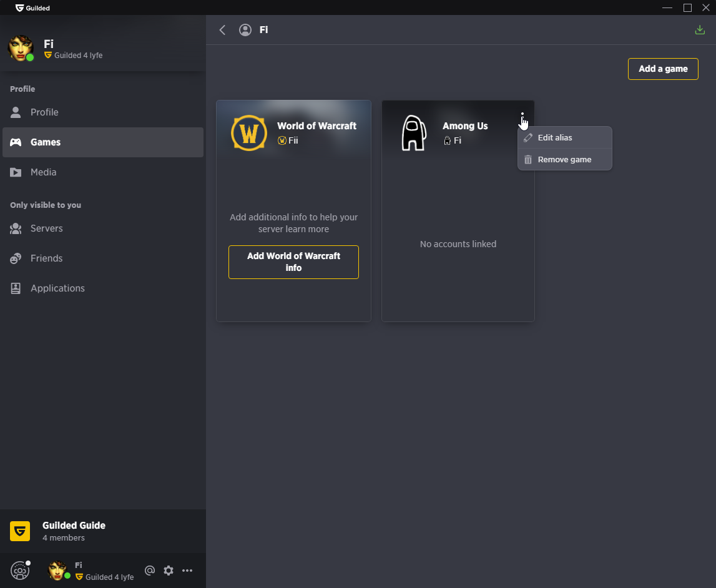Viewport: 716px width, 588px height.
Task: Click the Servers group icon
Action: point(16,228)
